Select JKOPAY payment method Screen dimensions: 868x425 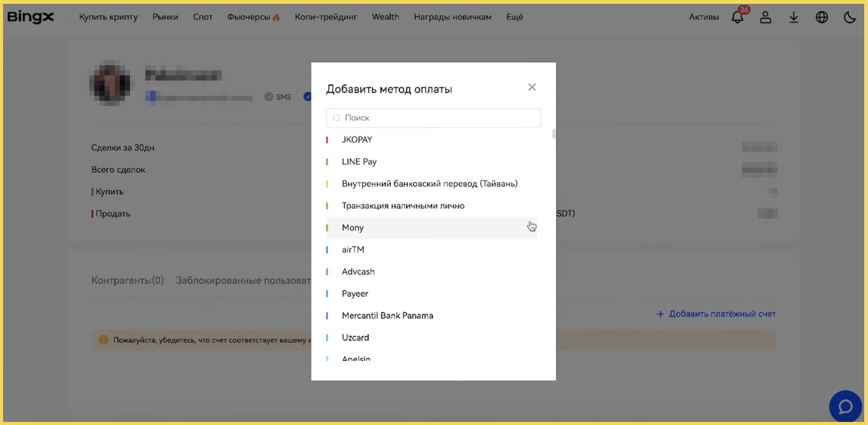point(431,140)
